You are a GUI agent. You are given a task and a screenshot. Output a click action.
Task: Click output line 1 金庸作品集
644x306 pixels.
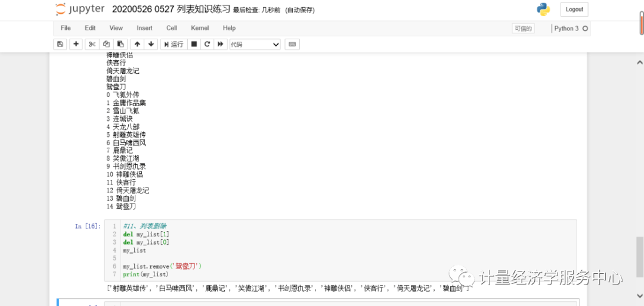click(126, 102)
